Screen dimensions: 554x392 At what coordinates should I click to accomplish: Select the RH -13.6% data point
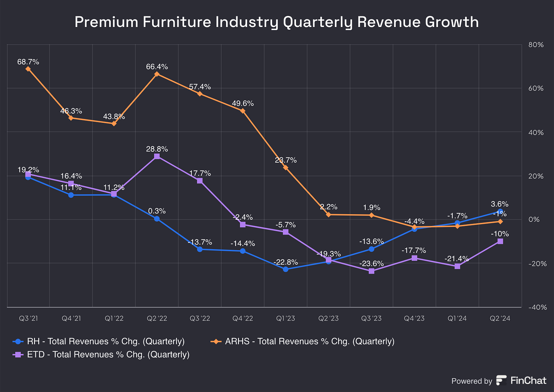click(x=371, y=249)
